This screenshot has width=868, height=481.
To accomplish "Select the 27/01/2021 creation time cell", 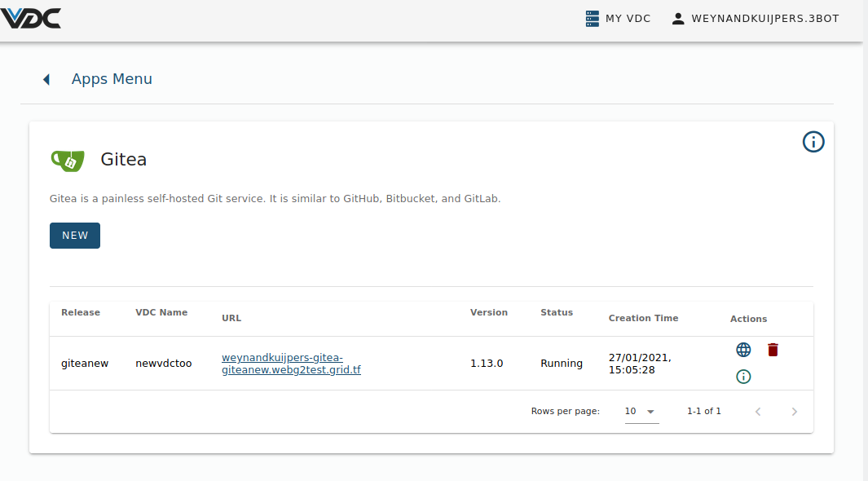I will pyautogui.click(x=639, y=364).
